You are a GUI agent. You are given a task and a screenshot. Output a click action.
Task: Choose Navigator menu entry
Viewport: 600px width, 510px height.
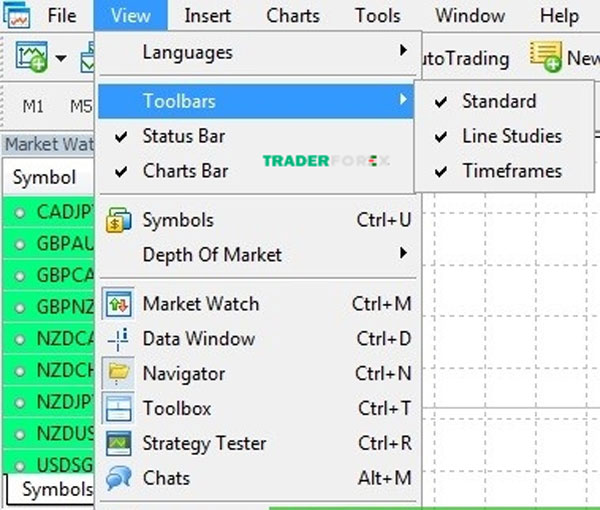[x=256, y=373]
